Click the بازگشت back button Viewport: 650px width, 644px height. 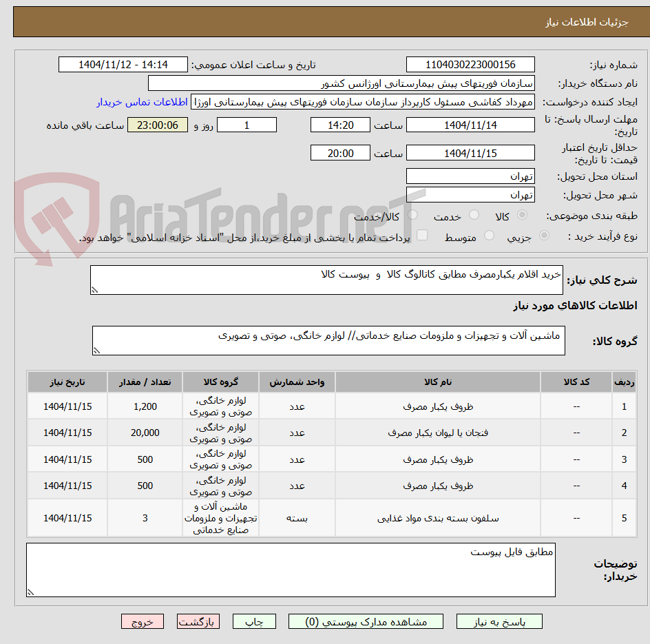coord(198,621)
